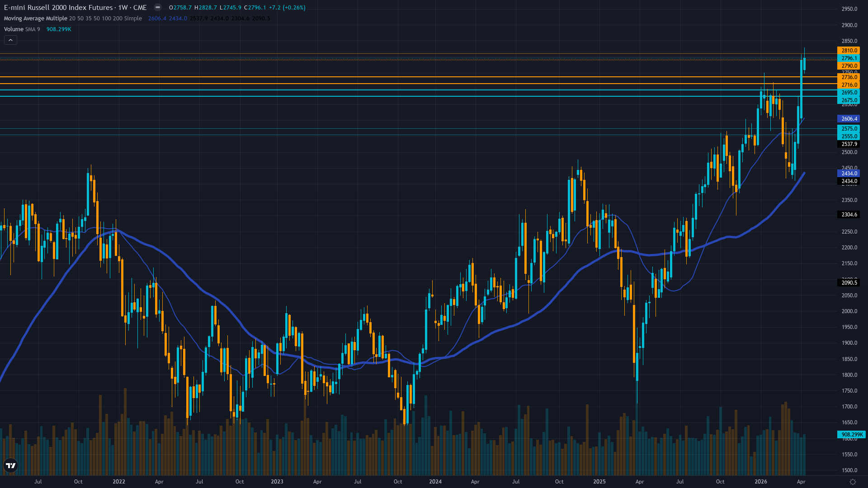Click the 2023 label on time axis
Viewport: 868px width, 488px height.
pos(277,482)
